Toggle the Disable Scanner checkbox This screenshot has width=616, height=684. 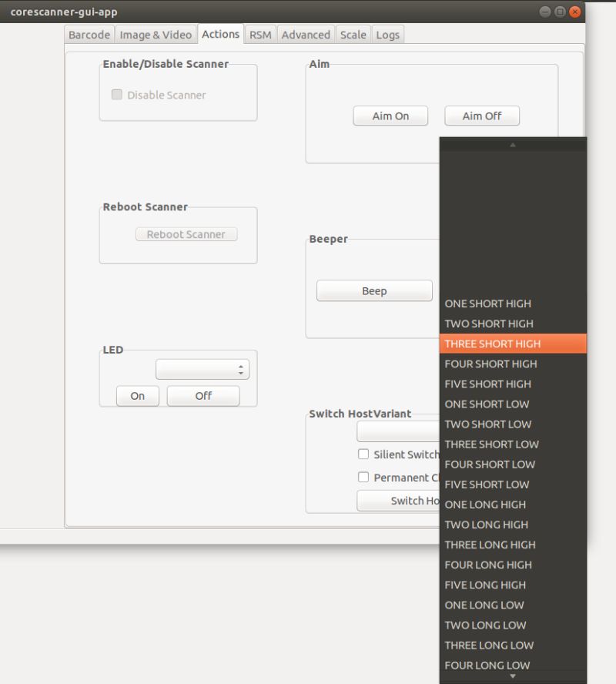[x=116, y=95]
